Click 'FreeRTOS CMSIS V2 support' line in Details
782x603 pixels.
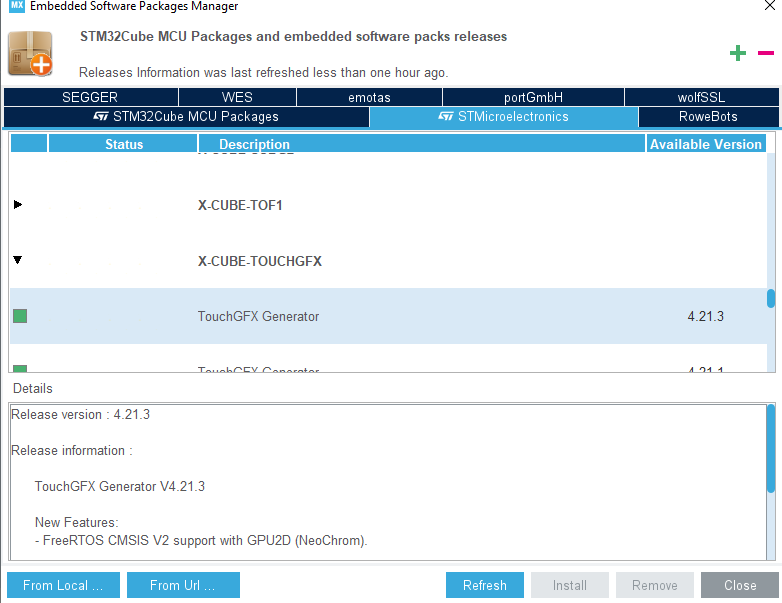pyautogui.click(x=201, y=541)
